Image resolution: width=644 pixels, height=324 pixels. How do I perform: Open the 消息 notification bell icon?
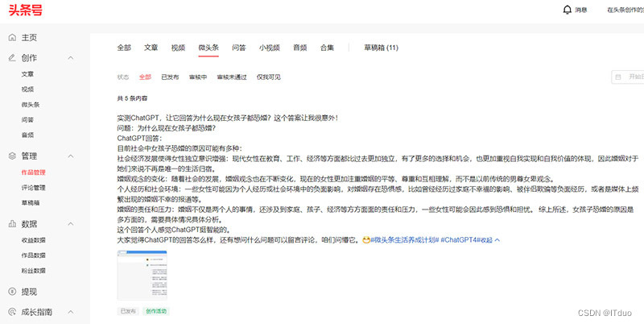pyautogui.click(x=568, y=10)
